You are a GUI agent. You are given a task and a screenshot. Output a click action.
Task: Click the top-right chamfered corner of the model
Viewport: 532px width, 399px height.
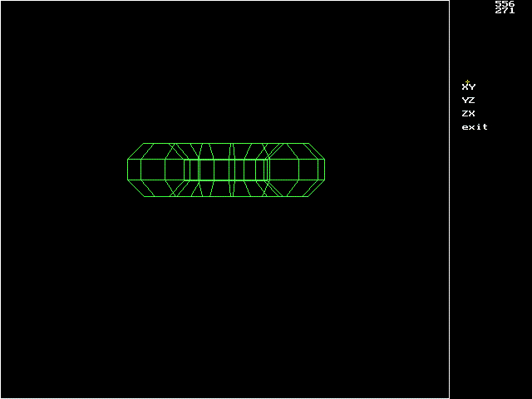point(317,151)
